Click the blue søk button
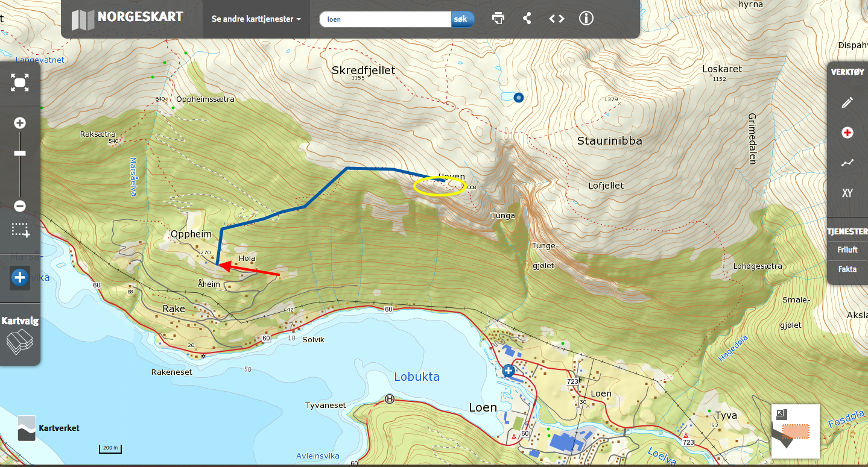Screen dimensions: 868x467 463,19
